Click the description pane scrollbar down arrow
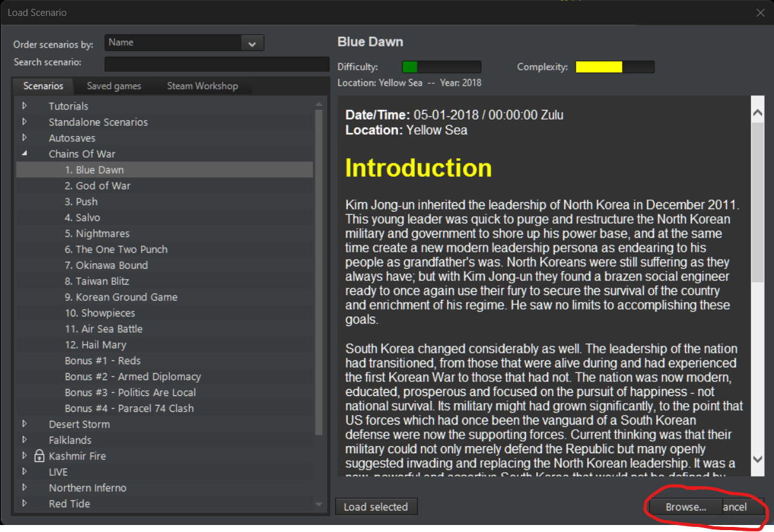The height and width of the screenshot is (532, 774). [757, 459]
